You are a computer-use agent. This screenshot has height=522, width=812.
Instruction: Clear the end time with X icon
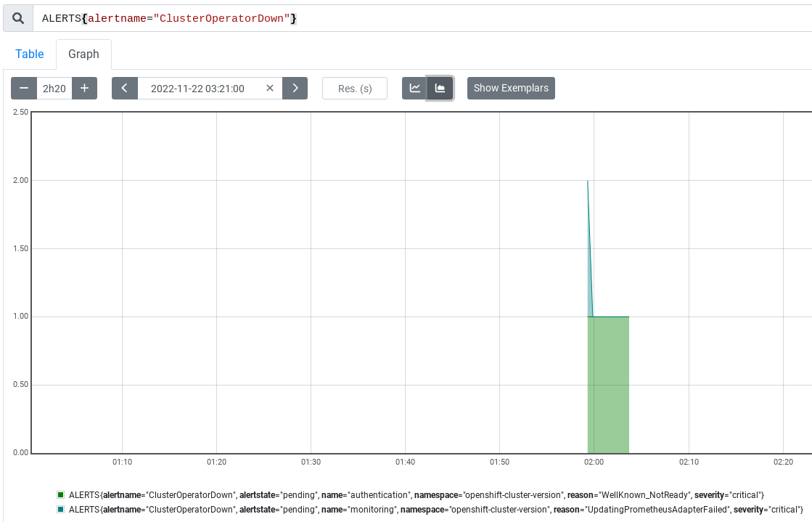[270, 88]
